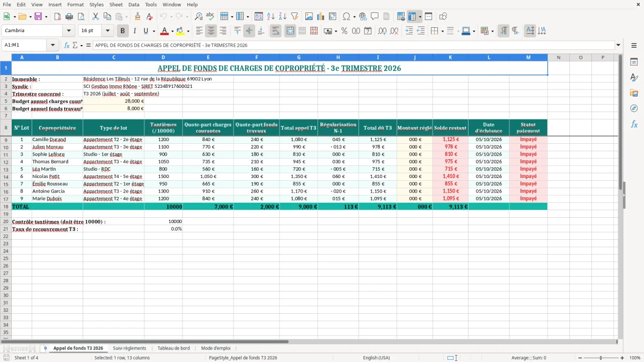The width and height of the screenshot is (644, 362).
Task: Open the sidebar Navigator compass icon
Action: (634, 108)
